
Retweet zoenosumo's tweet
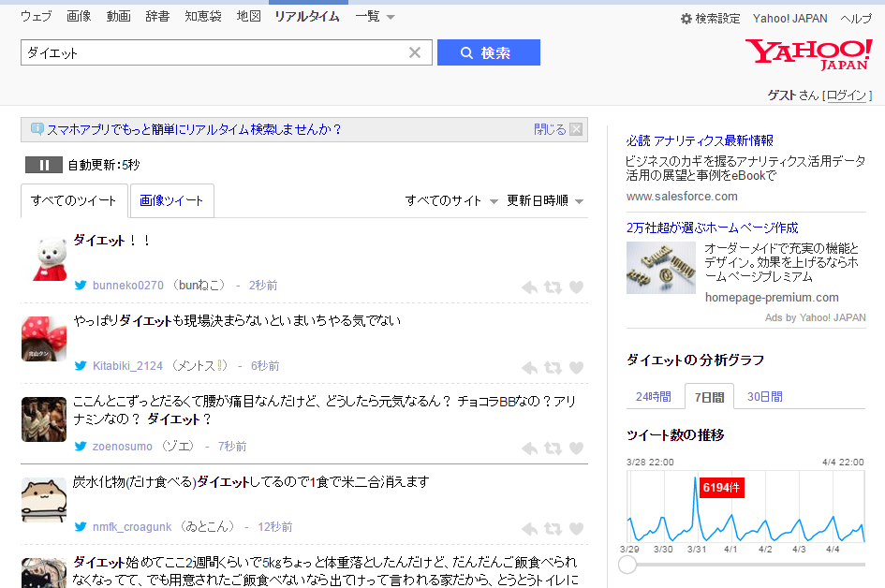[x=553, y=448]
